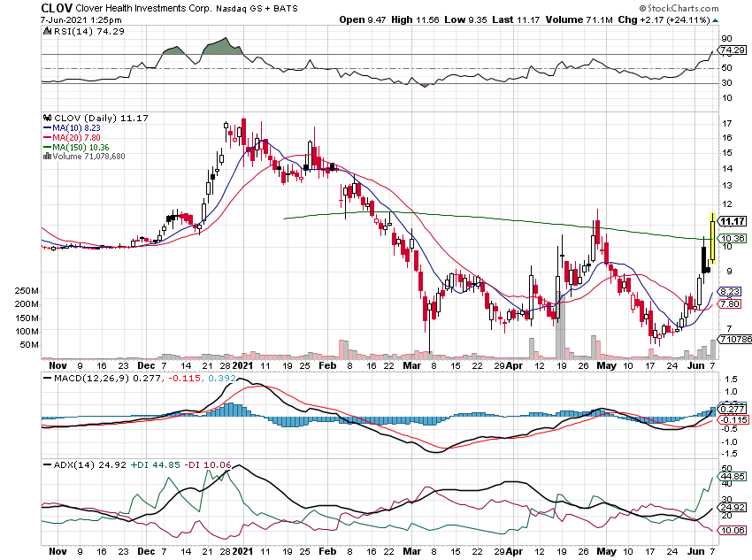Click the black MACD line marker in the legend
Viewport: 752px width, 560px height.
coord(47,378)
